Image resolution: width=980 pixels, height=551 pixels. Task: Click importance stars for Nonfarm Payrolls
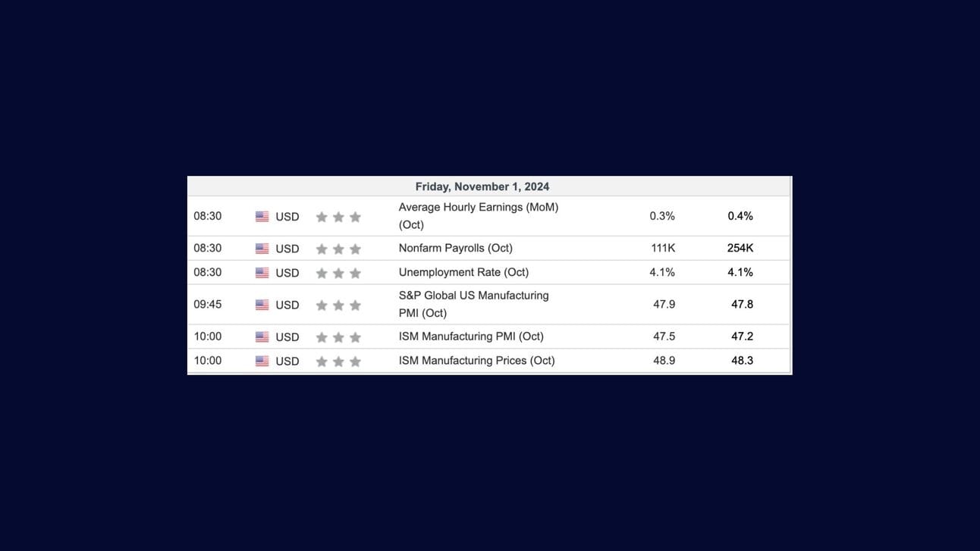[338, 249]
